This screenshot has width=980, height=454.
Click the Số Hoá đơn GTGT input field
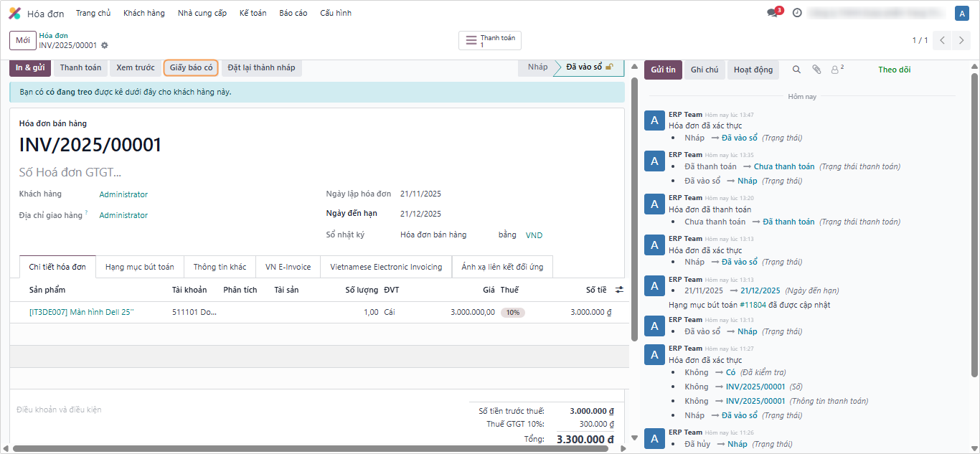click(143, 172)
